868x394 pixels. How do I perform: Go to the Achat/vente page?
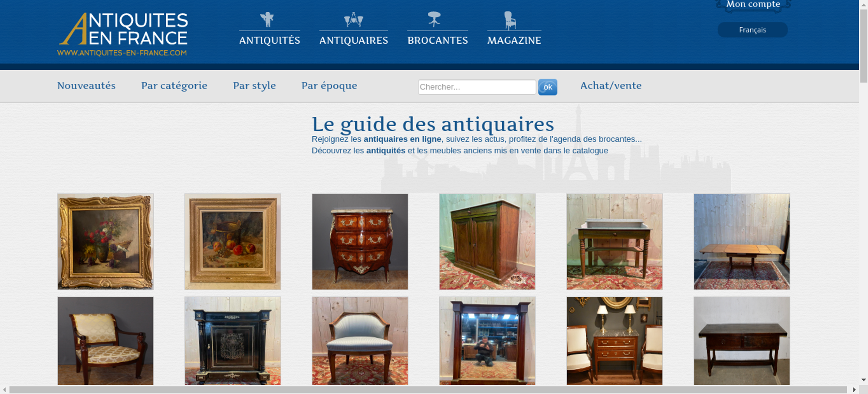(611, 85)
